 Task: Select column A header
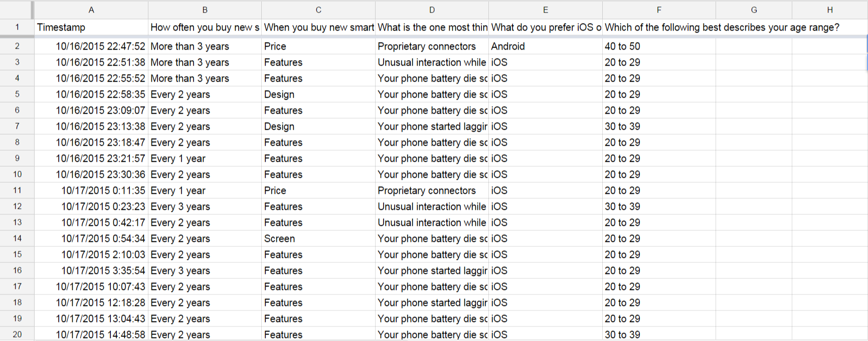91,10
